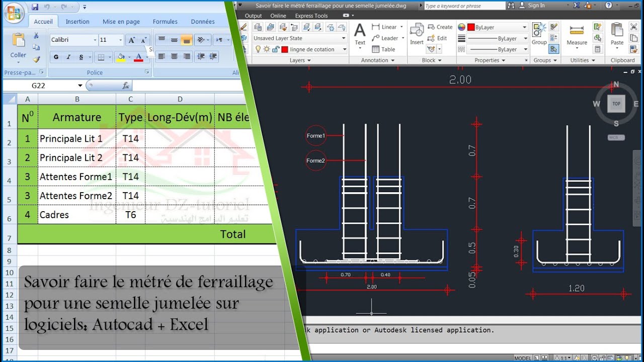Click the Linear dimension button
The image size is (644, 362).
click(384, 27)
